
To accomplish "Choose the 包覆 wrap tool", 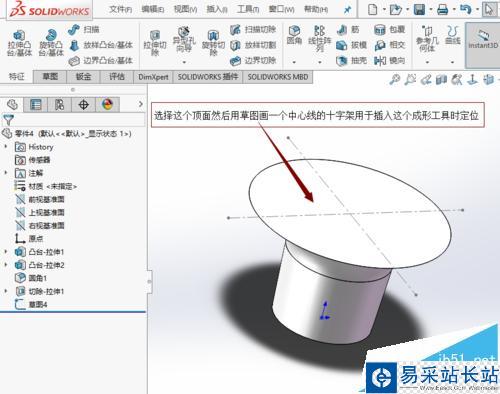I will (x=389, y=30).
